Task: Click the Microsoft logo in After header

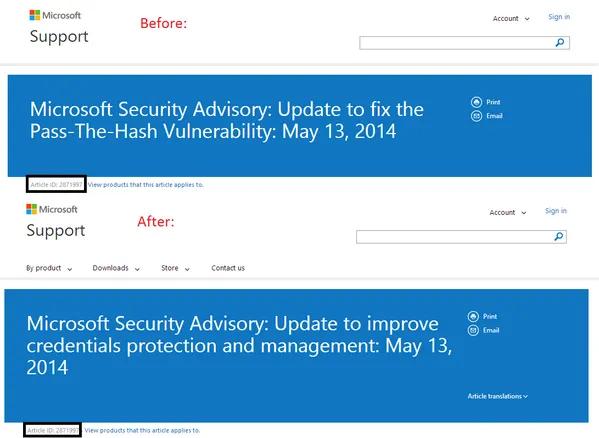Action: 52,209
